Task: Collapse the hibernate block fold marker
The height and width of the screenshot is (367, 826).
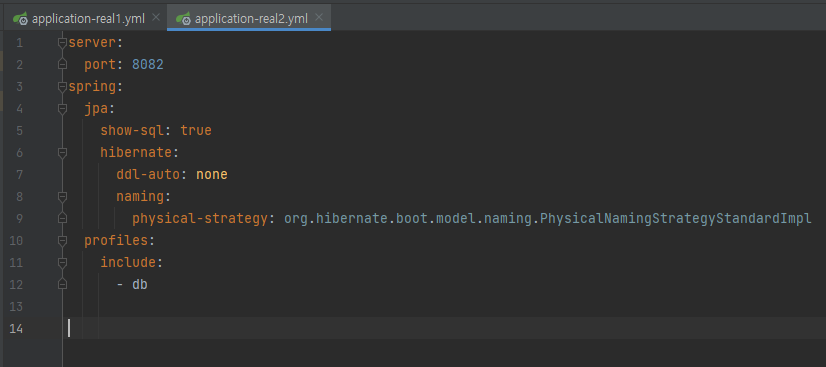Action: [63, 153]
